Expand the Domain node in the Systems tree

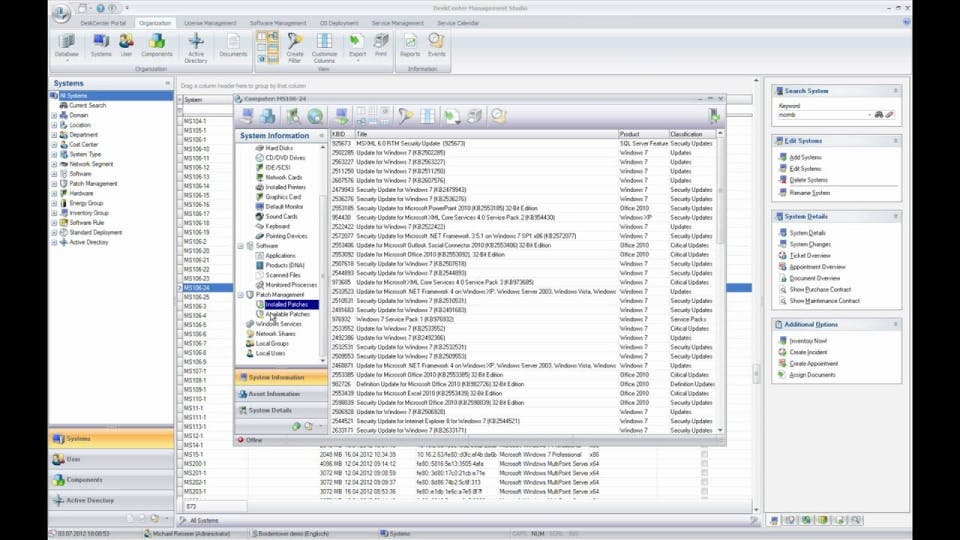(55, 115)
